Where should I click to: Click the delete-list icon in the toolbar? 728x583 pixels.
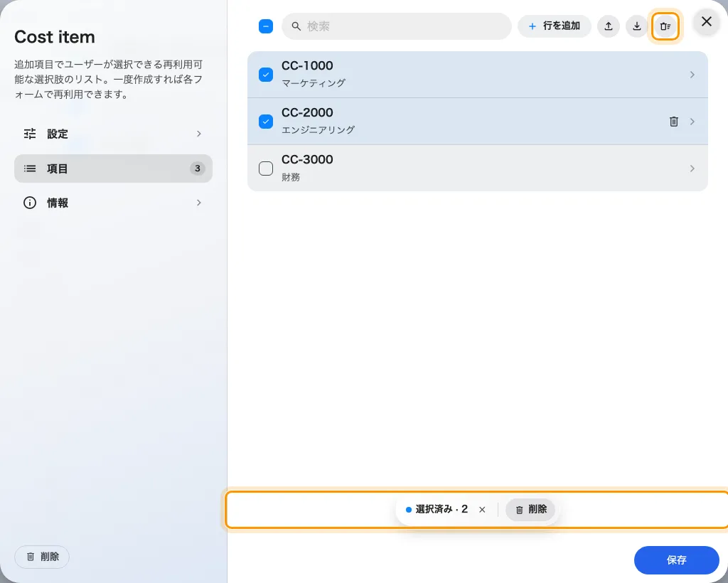[x=665, y=26]
